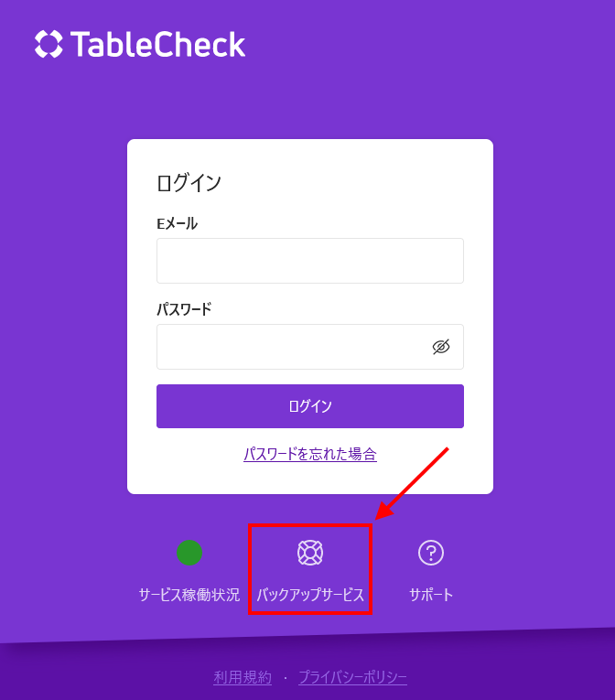Click the TableCheck circular logo icon
The width and height of the screenshot is (615, 700).
pos(49,44)
